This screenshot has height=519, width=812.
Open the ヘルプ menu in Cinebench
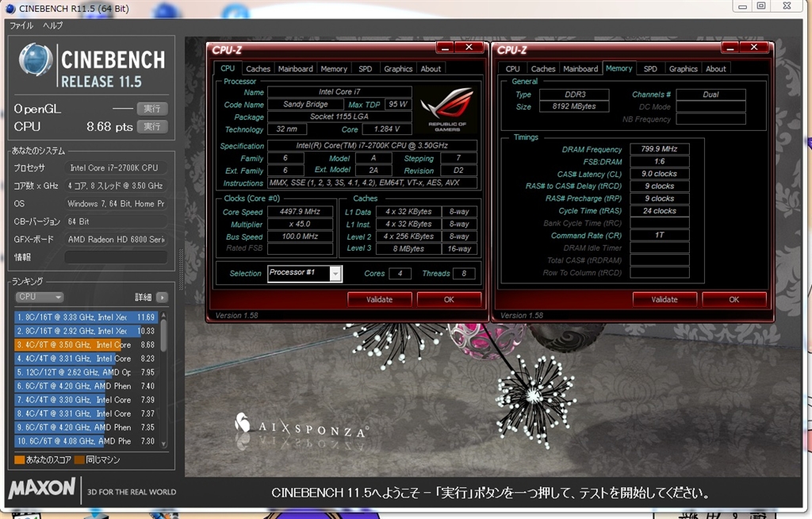point(53,25)
